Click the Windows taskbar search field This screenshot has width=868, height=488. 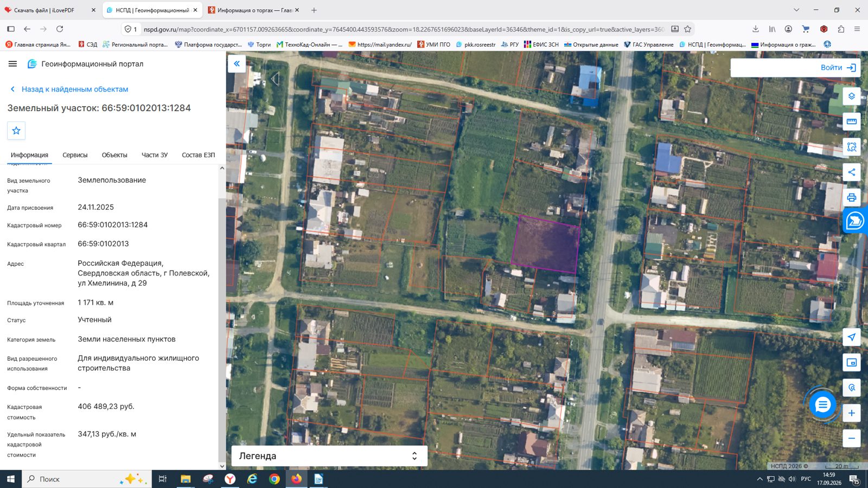point(87,479)
